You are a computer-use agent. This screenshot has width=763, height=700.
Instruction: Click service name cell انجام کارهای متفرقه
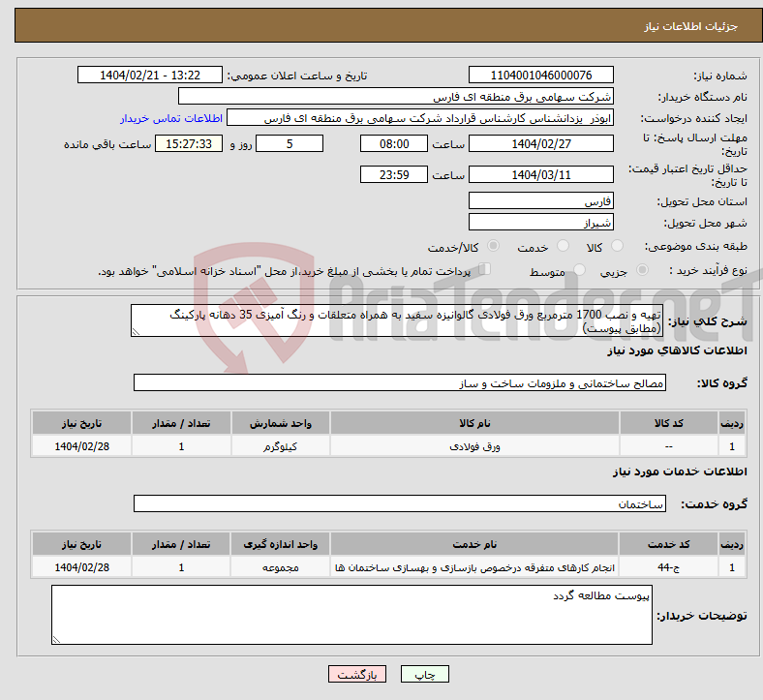474,567
